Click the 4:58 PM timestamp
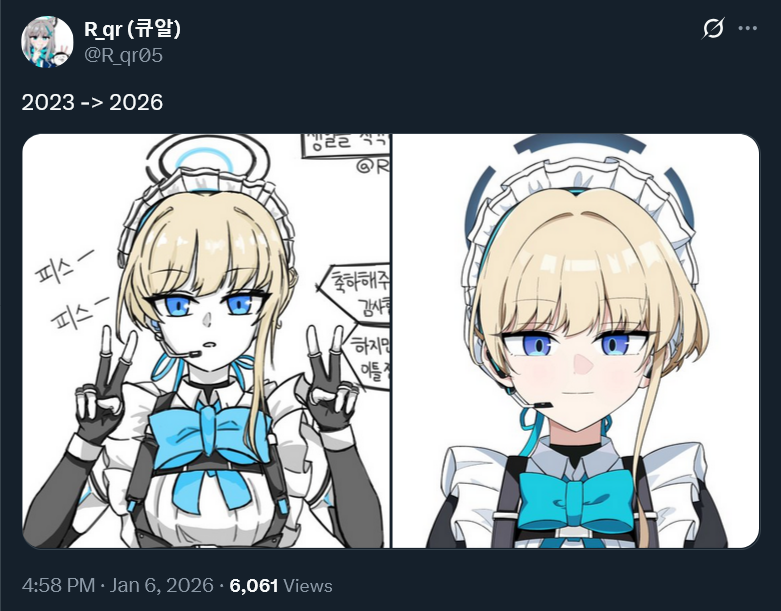The image size is (781, 611). pyautogui.click(x=58, y=585)
